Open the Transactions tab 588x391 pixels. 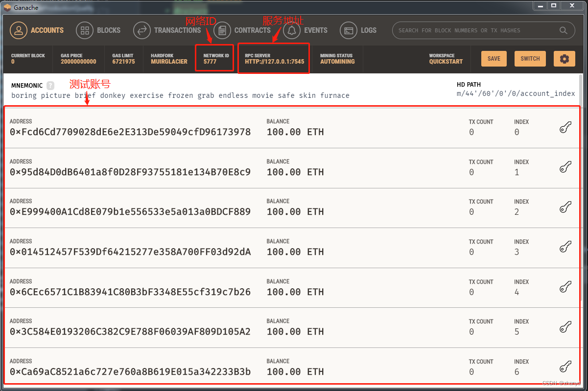tap(167, 30)
